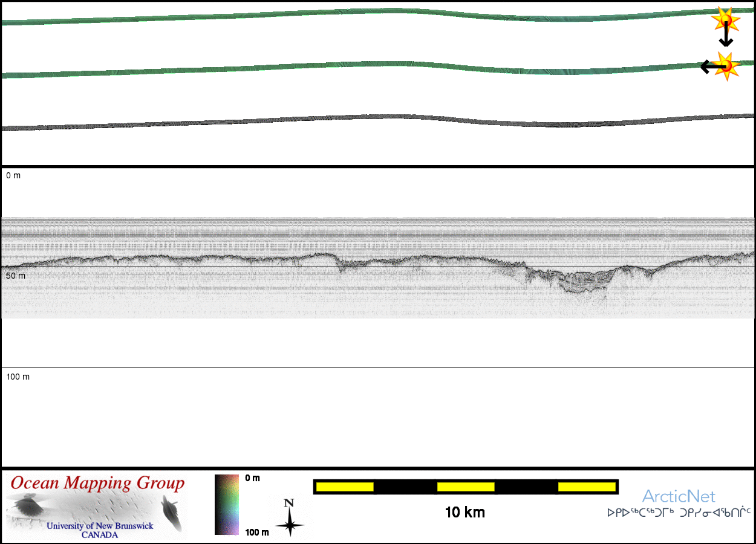Click the Ocean Mapping Group logo image

(97, 507)
